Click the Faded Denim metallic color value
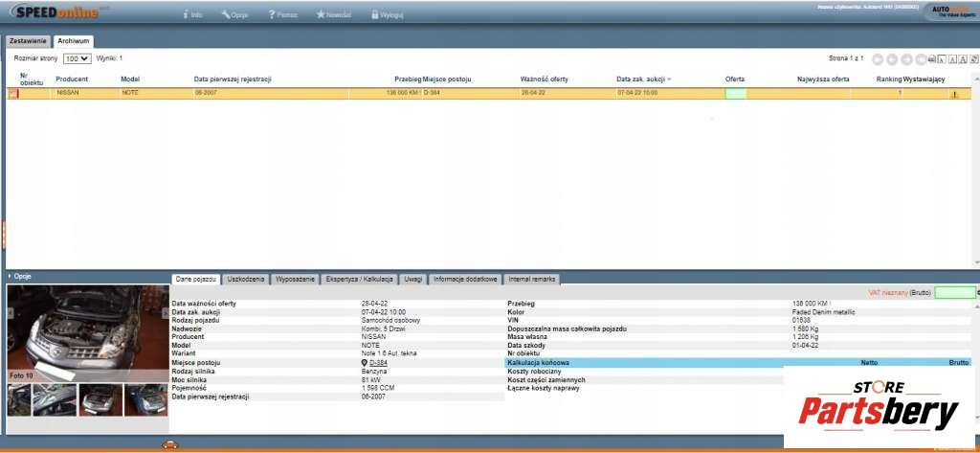This screenshot has height=453, width=980. click(x=824, y=312)
